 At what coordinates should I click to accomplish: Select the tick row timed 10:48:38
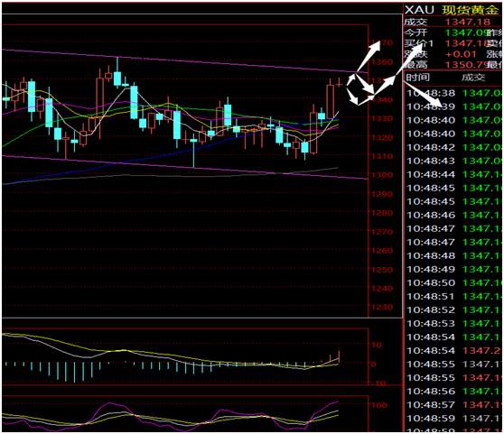(x=453, y=93)
